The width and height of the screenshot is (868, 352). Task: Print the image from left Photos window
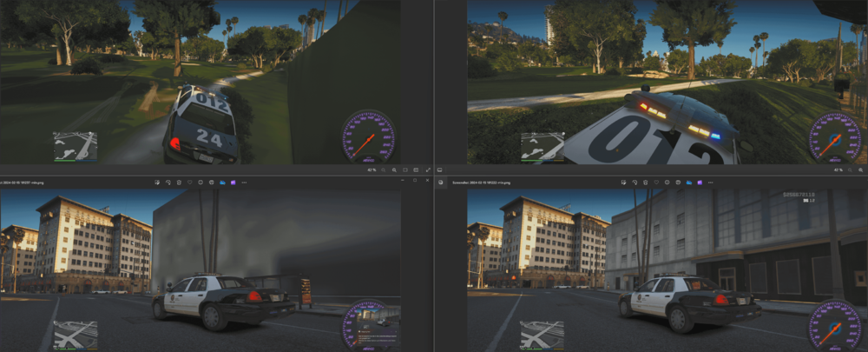[212, 183]
